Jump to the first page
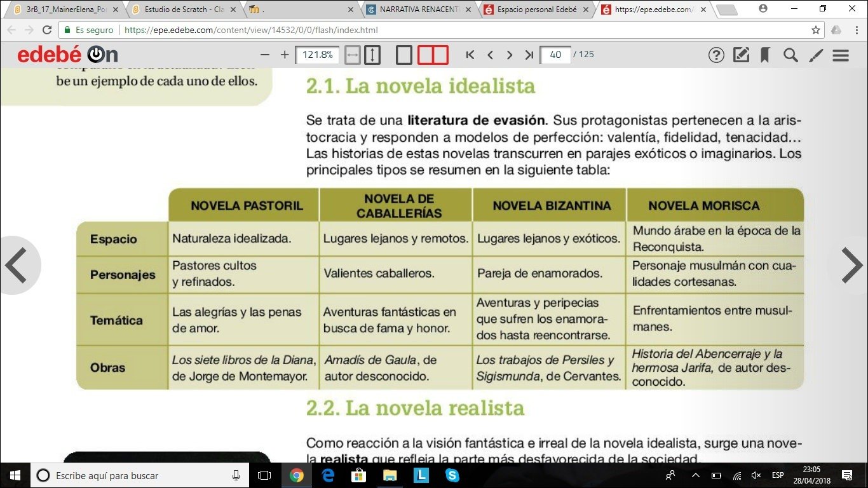The width and height of the screenshot is (868, 488). pyautogui.click(x=470, y=55)
